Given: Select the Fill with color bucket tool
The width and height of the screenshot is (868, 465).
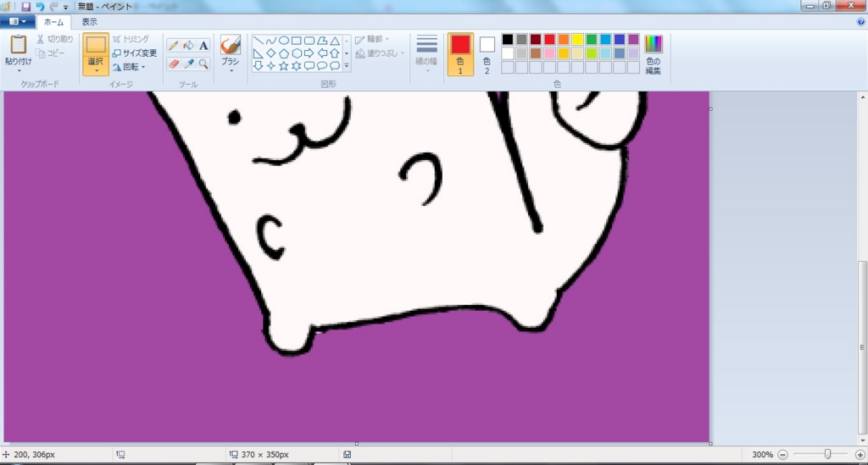Looking at the screenshot, I should point(188,46).
